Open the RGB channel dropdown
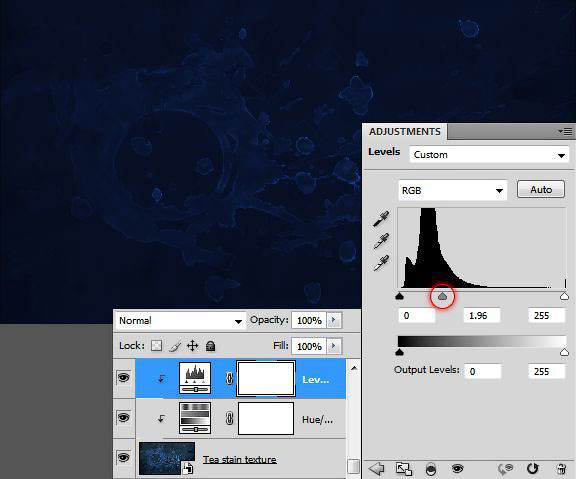Screen dimensions: 576x479 click(x=453, y=190)
